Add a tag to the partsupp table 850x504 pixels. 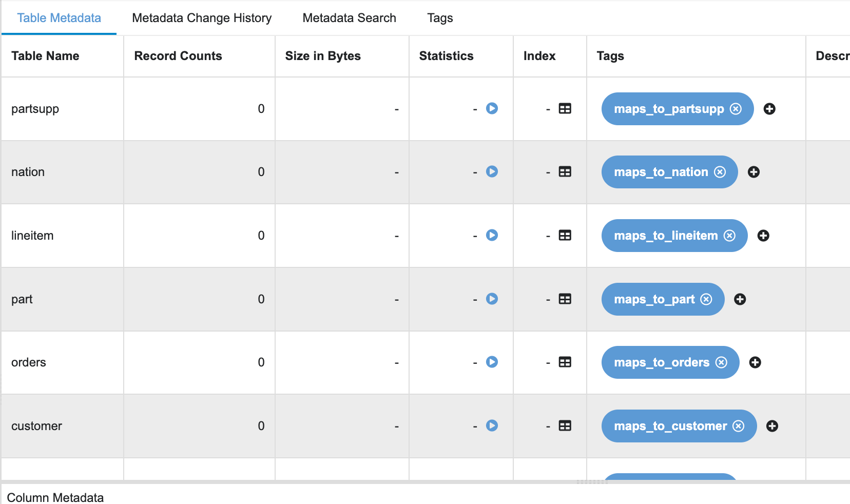[x=769, y=109]
